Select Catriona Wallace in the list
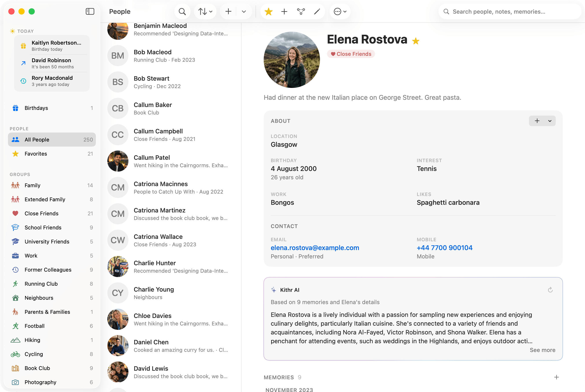This screenshot has height=392, width=585. [171, 240]
